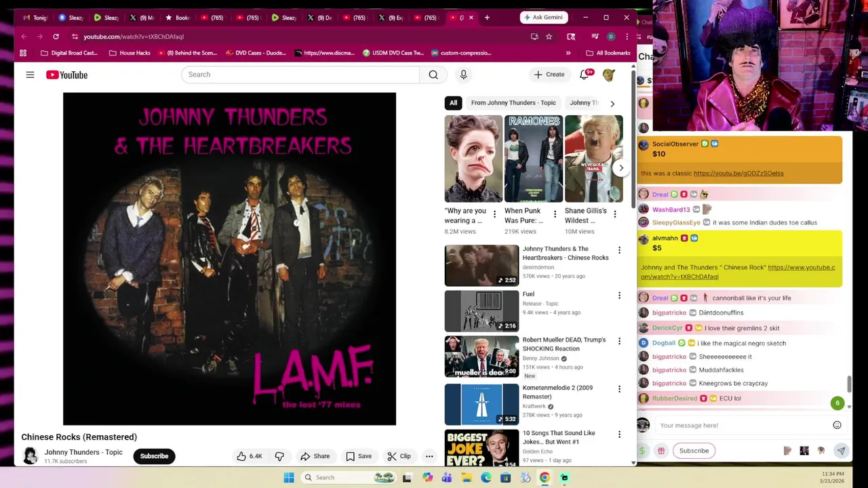The image size is (868, 488).
Task: Open Microsoft Edge from the taskbar
Action: pyautogui.click(x=486, y=478)
